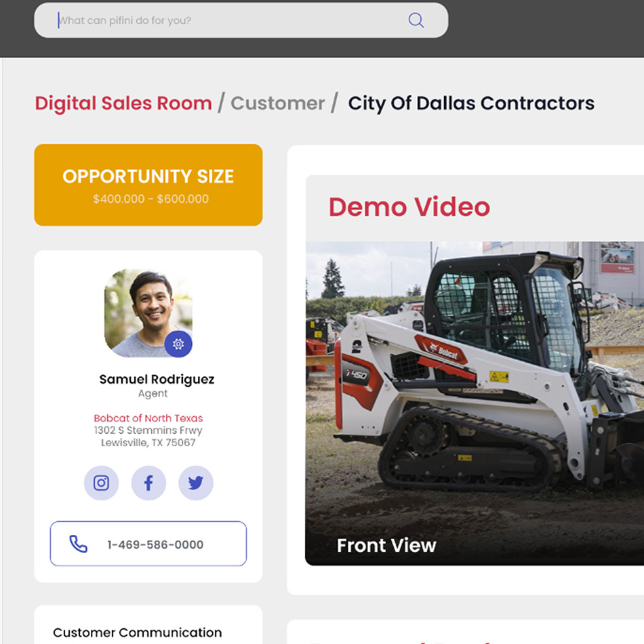Click the Demo Video heading

click(409, 207)
